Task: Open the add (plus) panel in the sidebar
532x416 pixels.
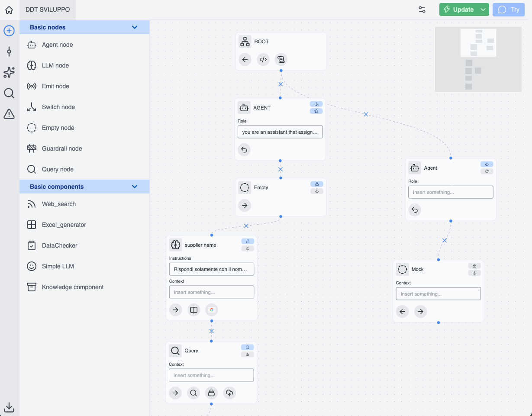Action: (9, 31)
